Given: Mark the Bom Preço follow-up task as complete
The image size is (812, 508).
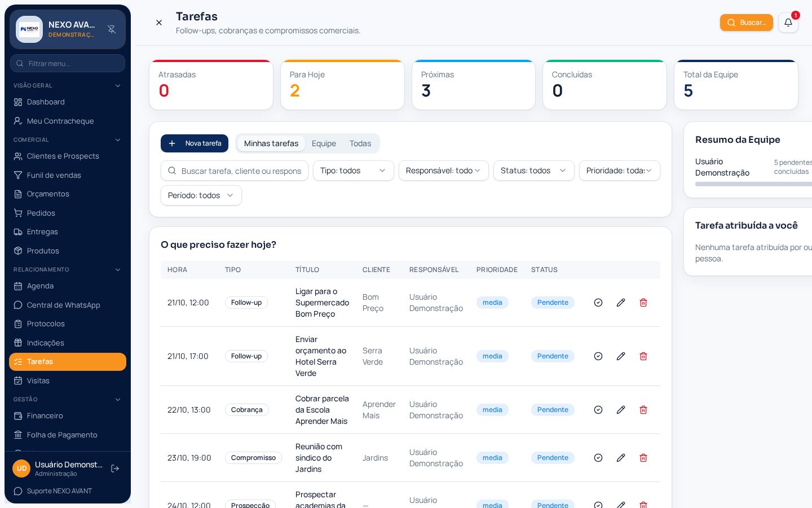Looking at the screenshot, I should tap(598, 303).
